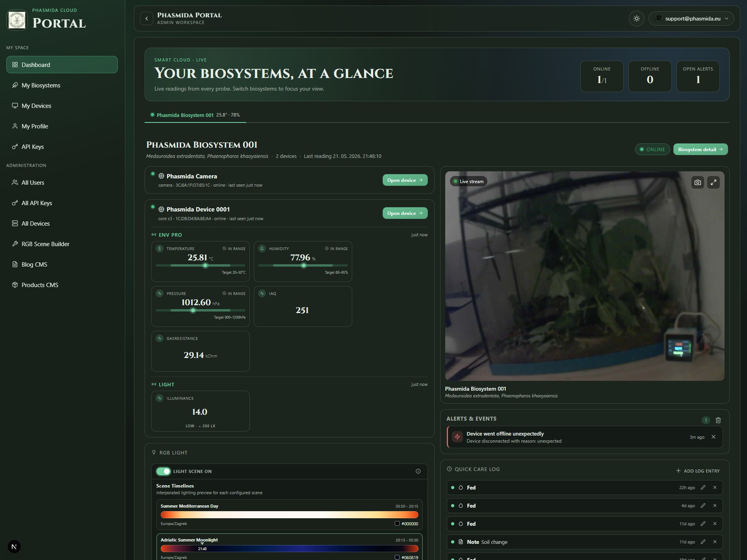Edit the 'Soil change' note entry
The image size is (747, 560).
[703, 542]
